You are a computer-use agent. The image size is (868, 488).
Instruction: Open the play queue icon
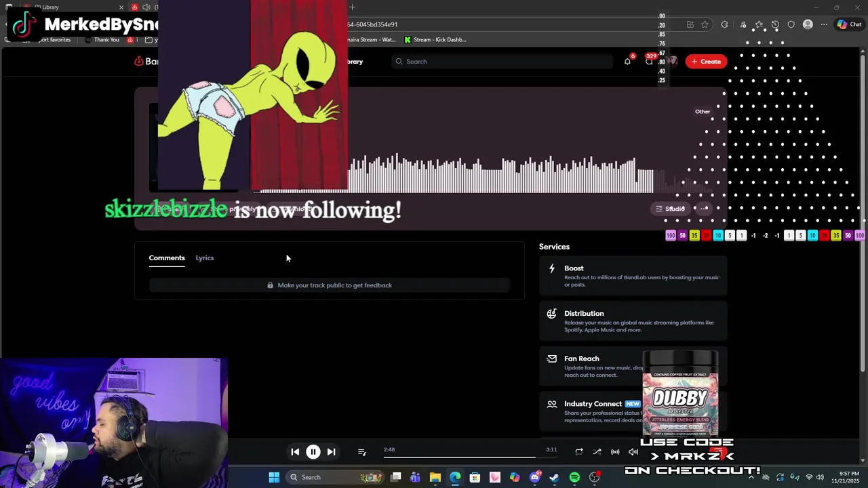pyautogui.click(x=361, y=452)
